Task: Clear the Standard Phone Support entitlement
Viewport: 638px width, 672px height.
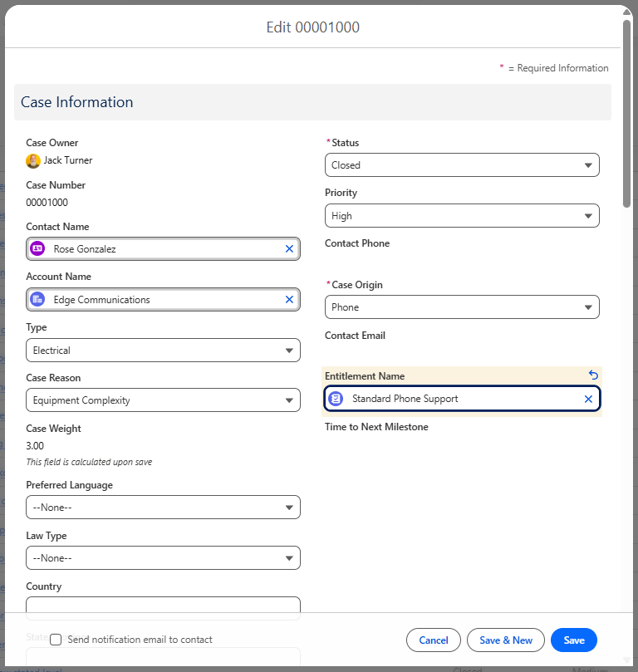Action: [x=588, y=400]
